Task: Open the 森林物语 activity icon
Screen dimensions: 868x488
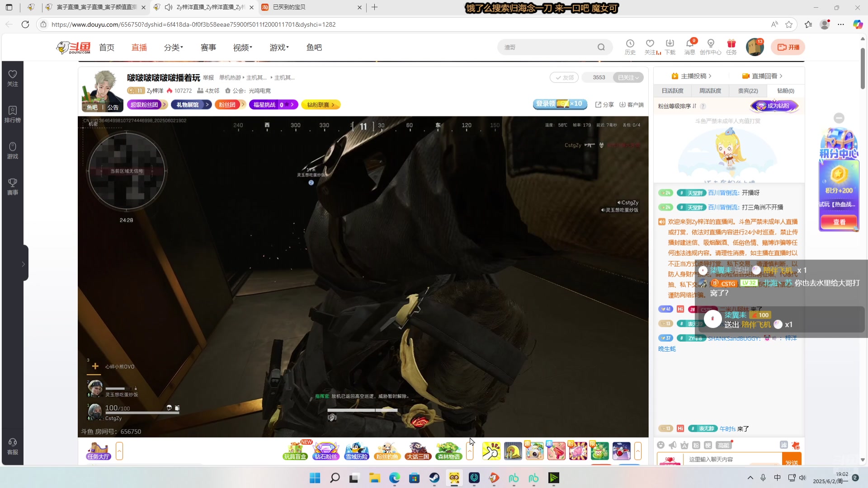Action: [448, 450]
